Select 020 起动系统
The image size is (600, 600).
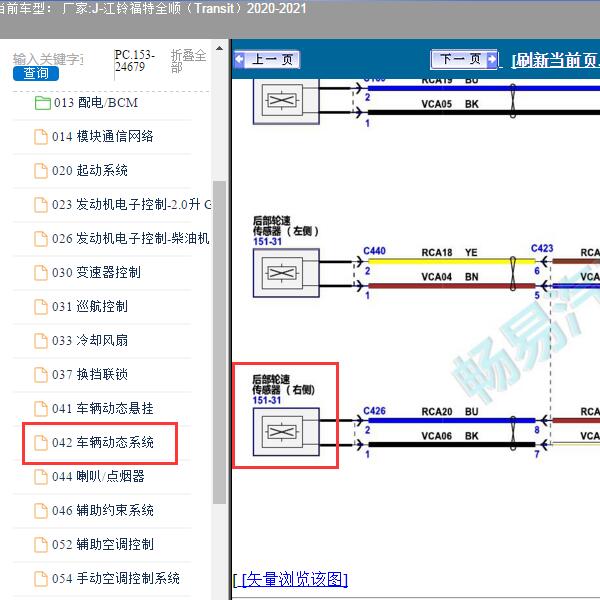coord(90,171)
